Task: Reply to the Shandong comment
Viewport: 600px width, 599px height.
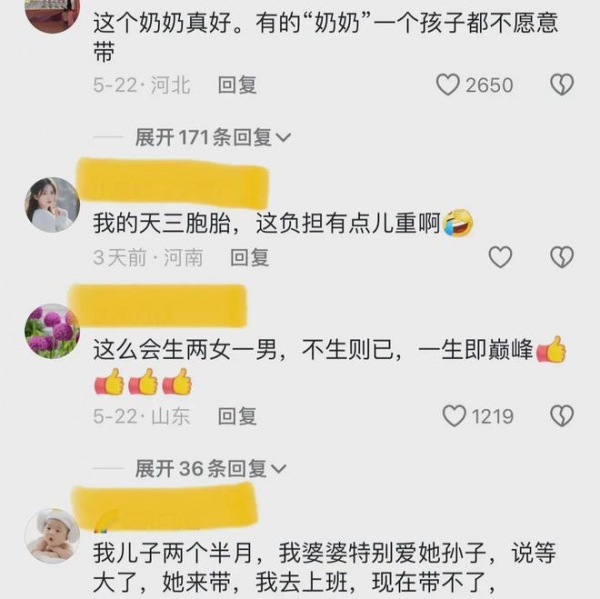Action: [x=237, y=416]
